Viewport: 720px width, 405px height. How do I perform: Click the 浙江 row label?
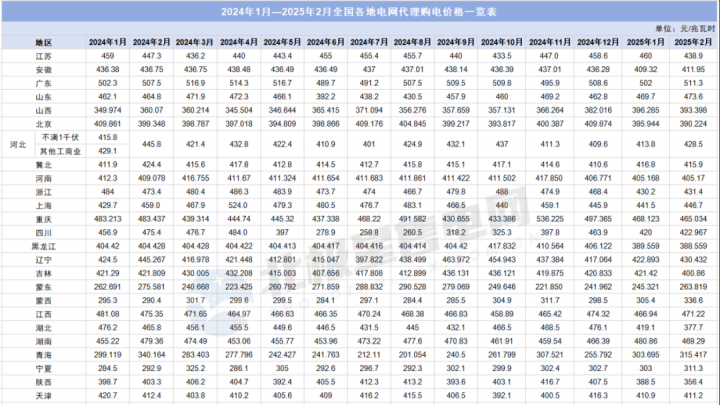click(x=42, y=189)
